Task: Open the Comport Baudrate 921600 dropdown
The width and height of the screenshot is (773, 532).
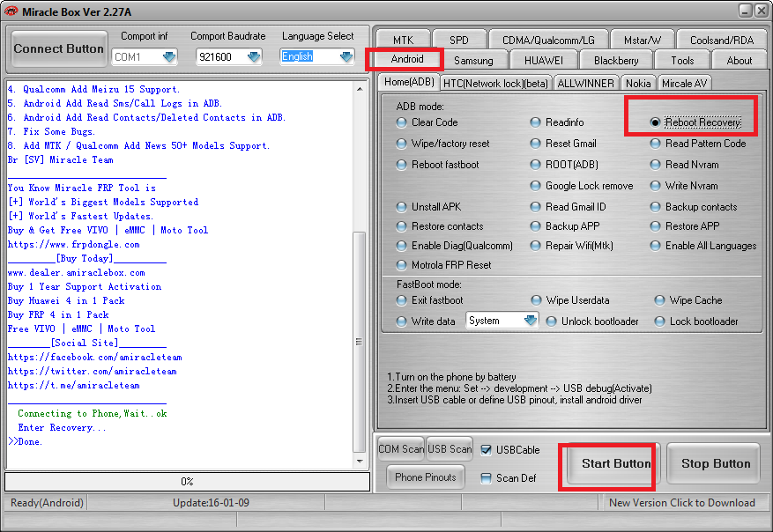Action: click(x=253, y=56)
